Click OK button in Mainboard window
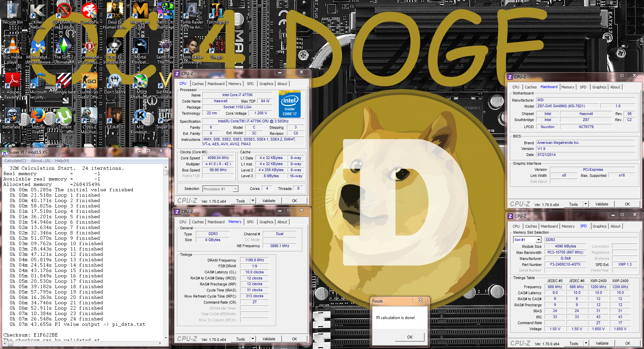 tap(627, 204)
